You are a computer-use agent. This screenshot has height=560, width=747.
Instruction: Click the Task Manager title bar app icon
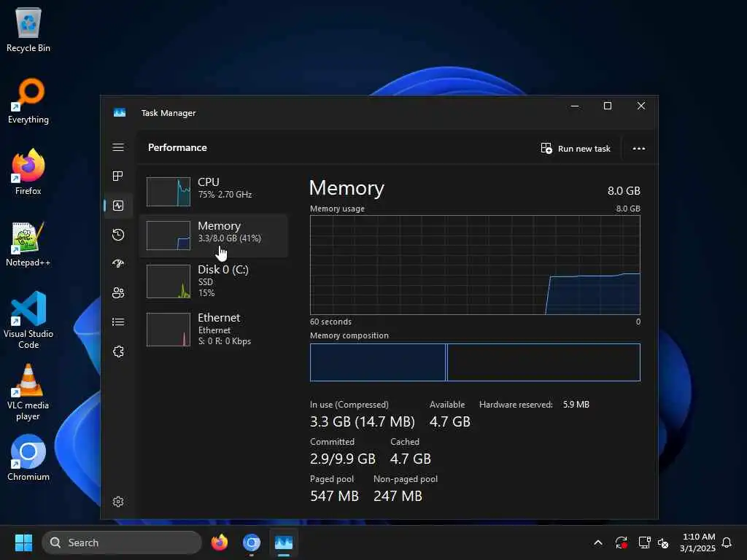(120, 113)
